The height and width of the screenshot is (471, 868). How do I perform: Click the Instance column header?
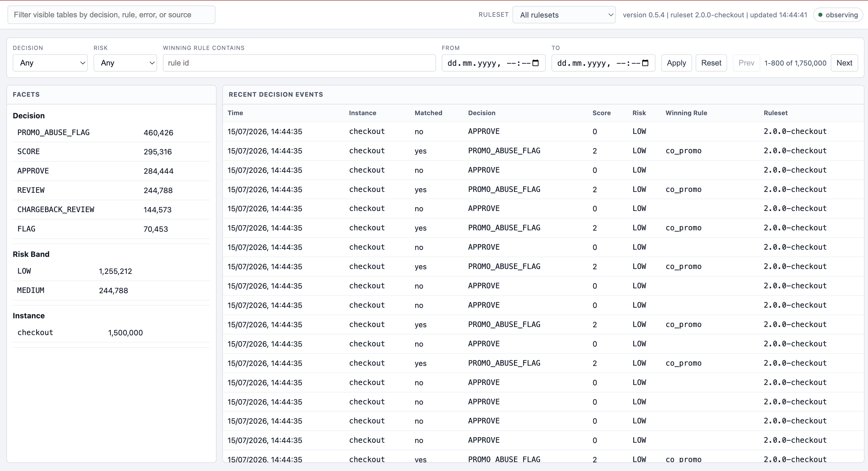[363, 113]
